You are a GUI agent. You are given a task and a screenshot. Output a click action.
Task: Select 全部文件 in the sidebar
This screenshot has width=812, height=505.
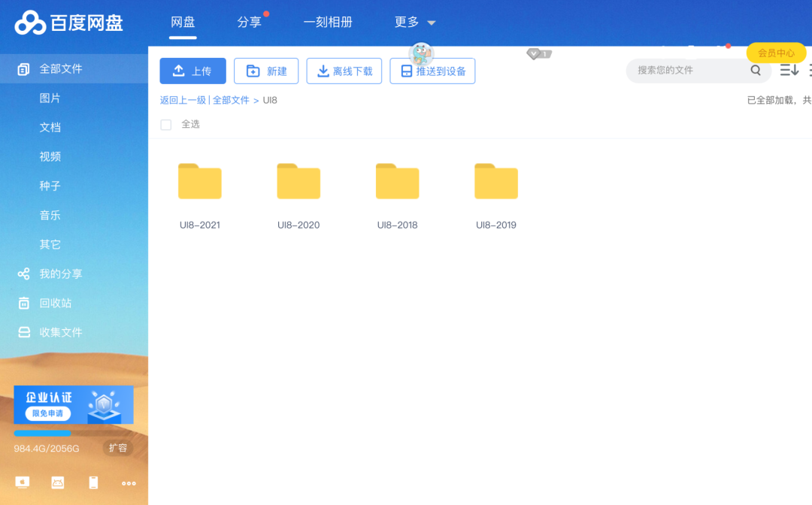(x=74, y=69)
